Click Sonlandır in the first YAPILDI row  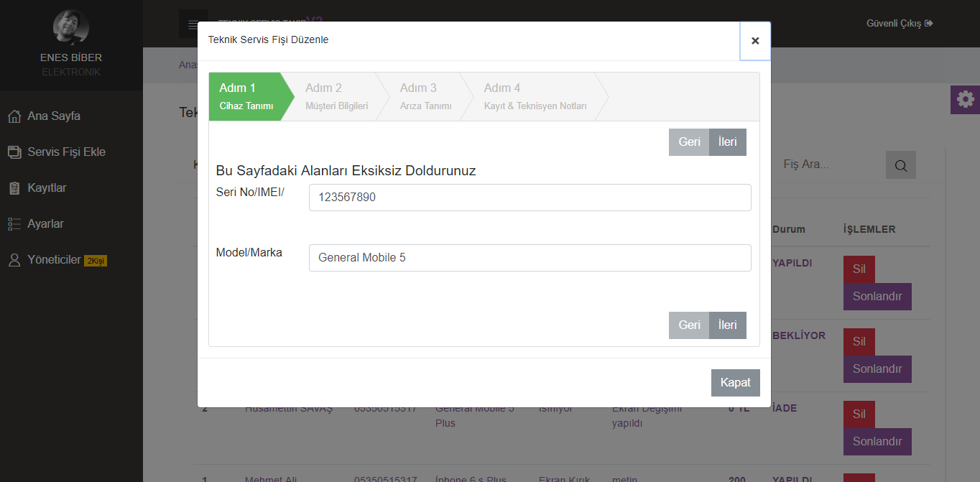point(877,297)
